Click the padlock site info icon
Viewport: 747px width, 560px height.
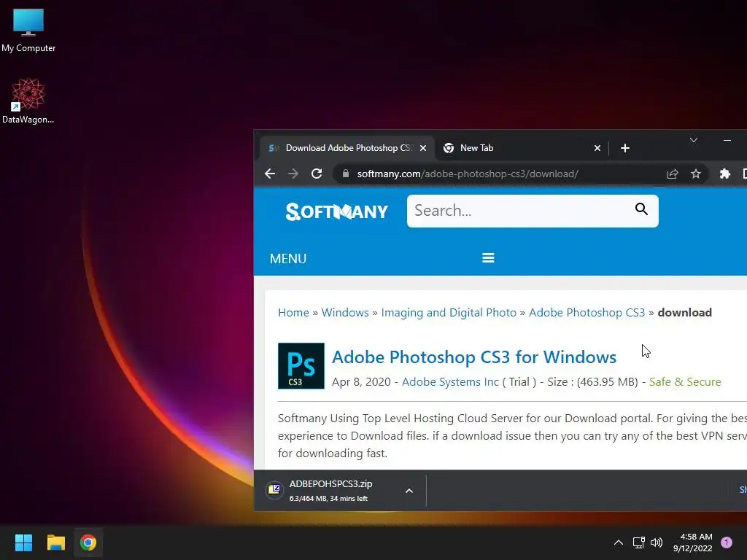[346, 174]
